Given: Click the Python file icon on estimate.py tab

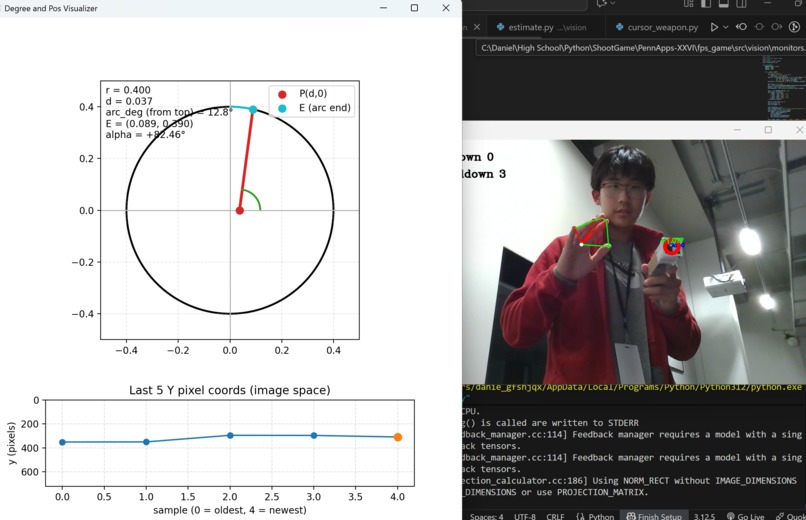Looking at the screenshot, I should tap(500, 27).
